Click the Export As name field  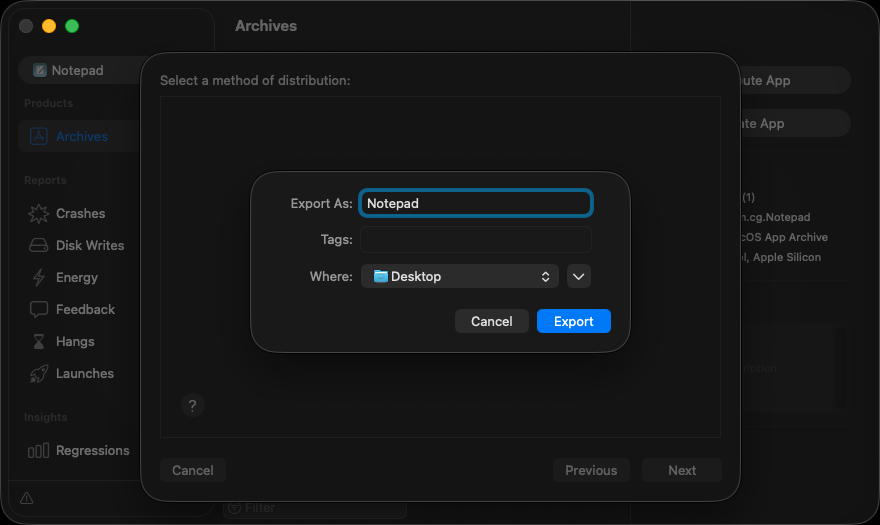(476, 203)
